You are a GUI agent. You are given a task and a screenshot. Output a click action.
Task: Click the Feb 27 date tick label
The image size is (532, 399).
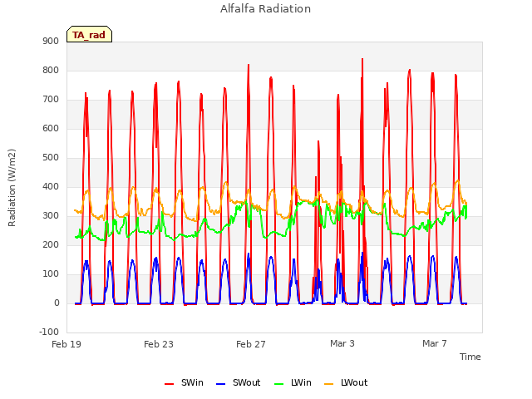pos(251,344)
